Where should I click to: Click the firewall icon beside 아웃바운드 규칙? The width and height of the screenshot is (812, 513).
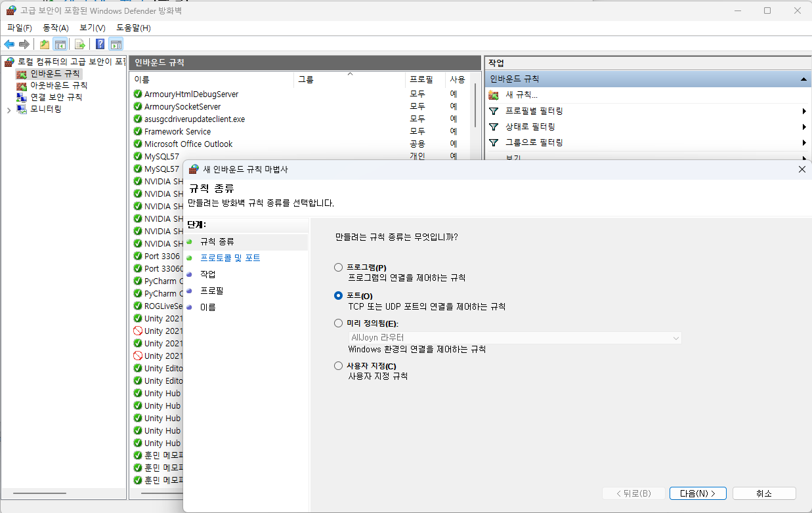click(22, 85)
